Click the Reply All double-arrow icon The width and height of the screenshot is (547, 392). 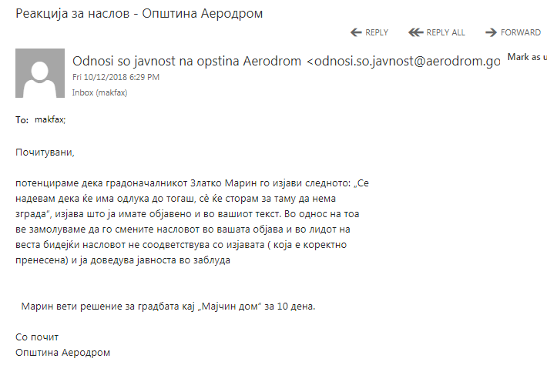click(416, 32)
